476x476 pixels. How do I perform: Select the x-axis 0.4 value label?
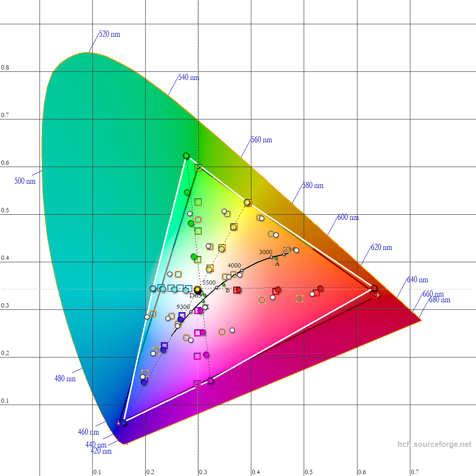(x=256, y=472)
